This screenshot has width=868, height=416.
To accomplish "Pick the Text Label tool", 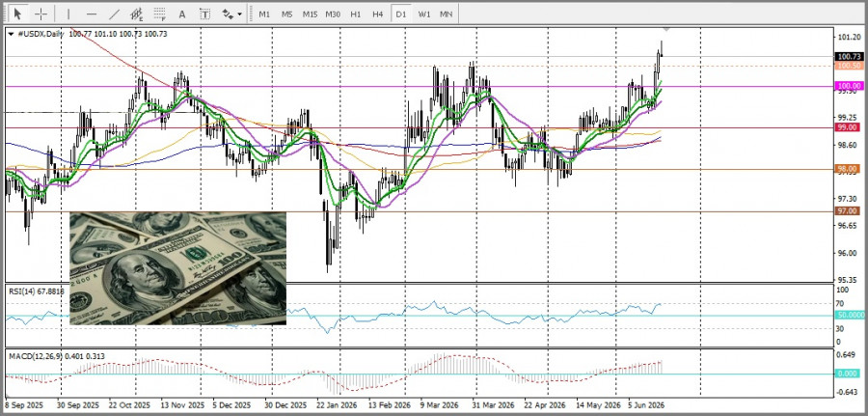I will (204, 14).
